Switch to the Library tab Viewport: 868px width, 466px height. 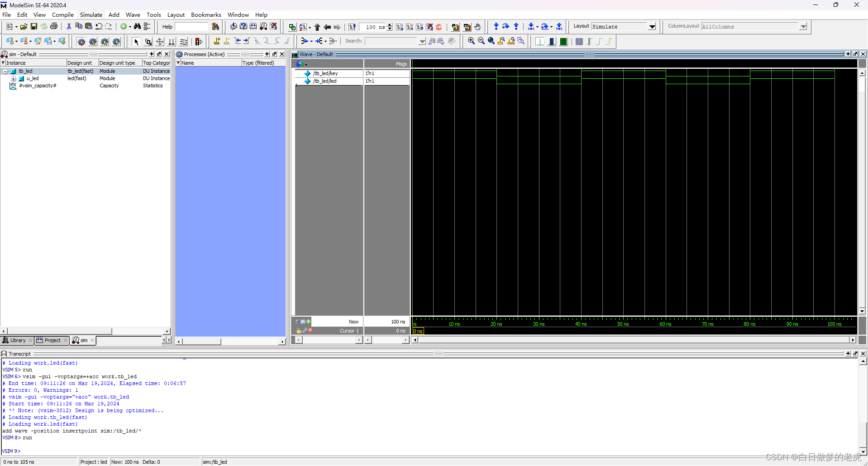17,340
